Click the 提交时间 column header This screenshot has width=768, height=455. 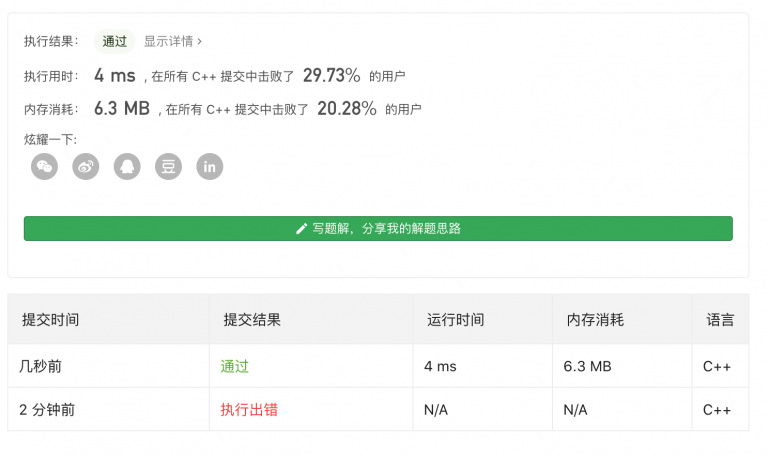point(50,320)
